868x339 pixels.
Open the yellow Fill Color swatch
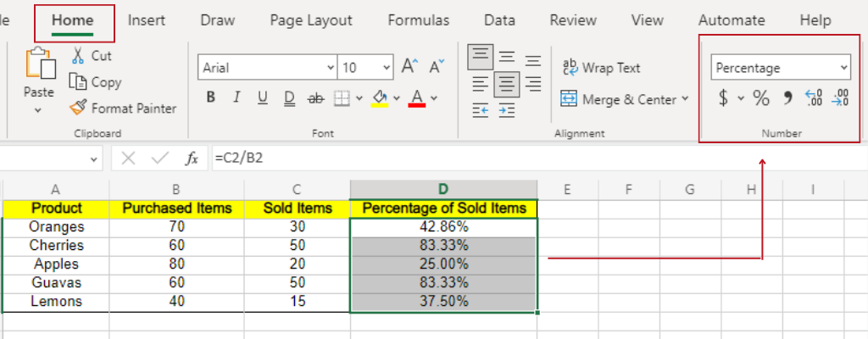click(379, 98)
